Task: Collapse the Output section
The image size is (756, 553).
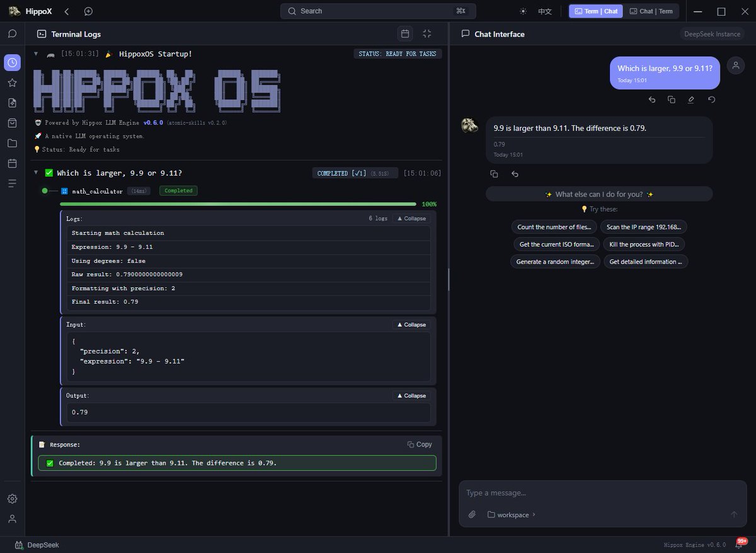Action: point(411,396)
